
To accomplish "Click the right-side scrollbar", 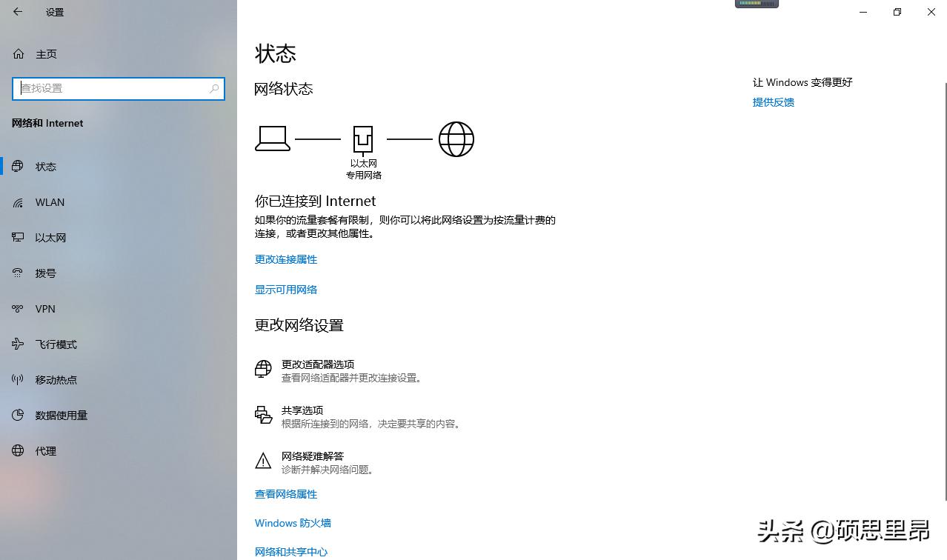I will coord(943,222).
